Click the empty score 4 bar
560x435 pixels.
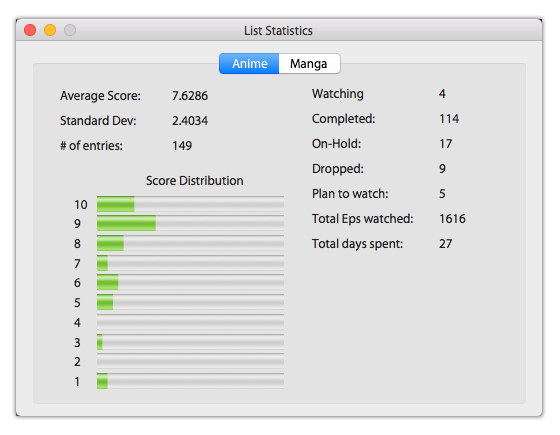coord(190,322)
